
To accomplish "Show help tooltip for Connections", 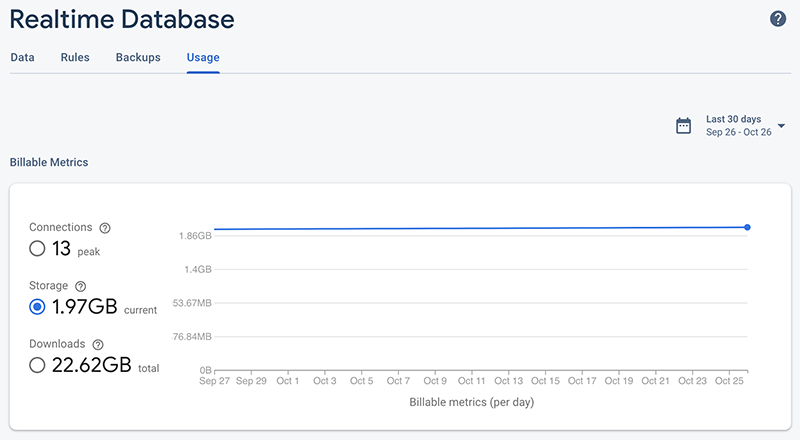I will point(105,228).
